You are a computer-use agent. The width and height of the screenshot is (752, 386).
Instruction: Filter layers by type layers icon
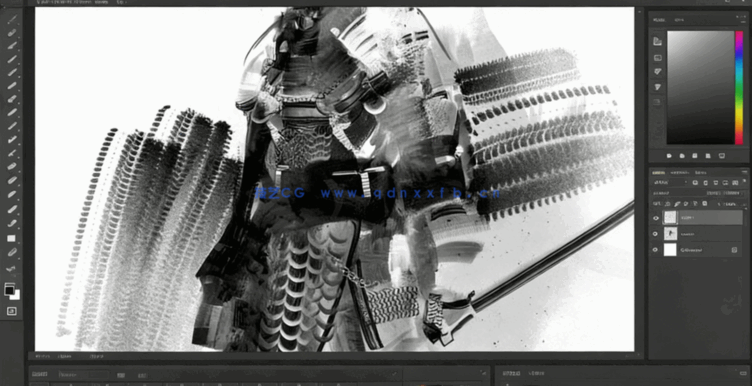[x=716, y=183]
